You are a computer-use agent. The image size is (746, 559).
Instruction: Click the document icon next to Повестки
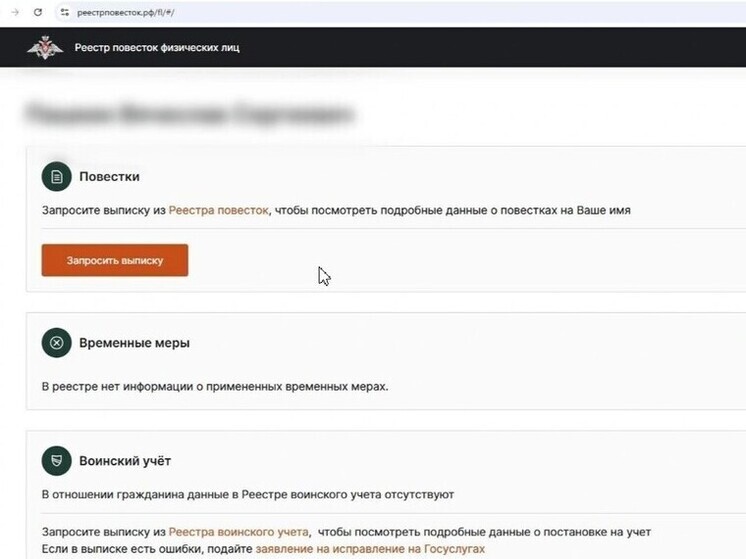pos(56,177)
